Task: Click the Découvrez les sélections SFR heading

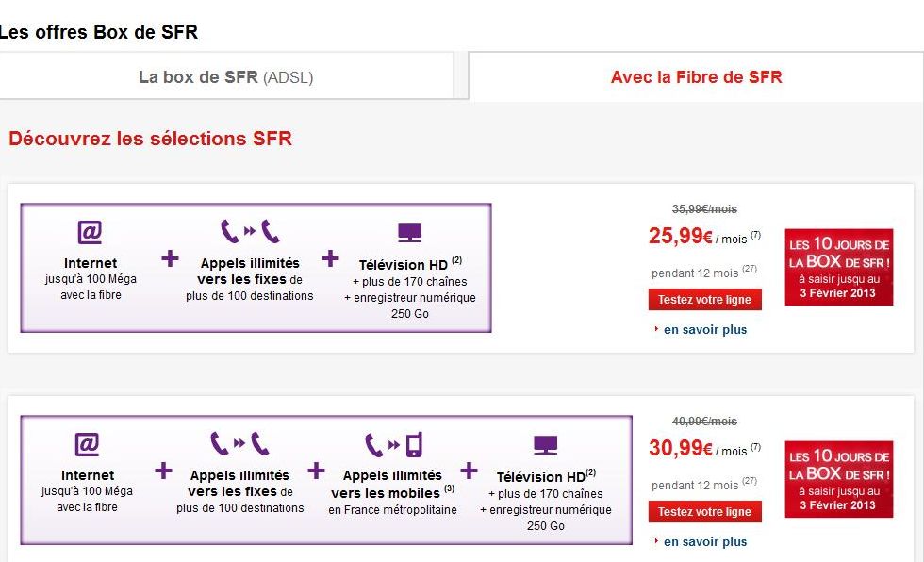Action: tap(150, 139)
